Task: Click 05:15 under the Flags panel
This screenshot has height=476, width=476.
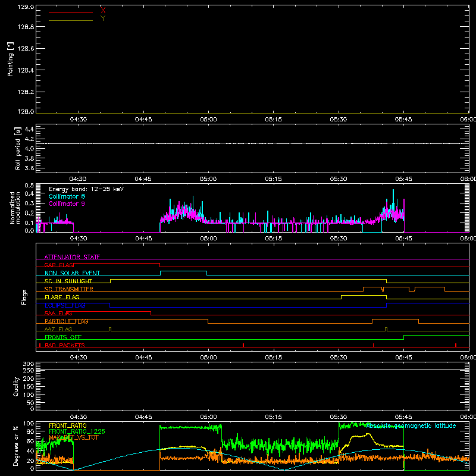Action: [x=274, y=358]
